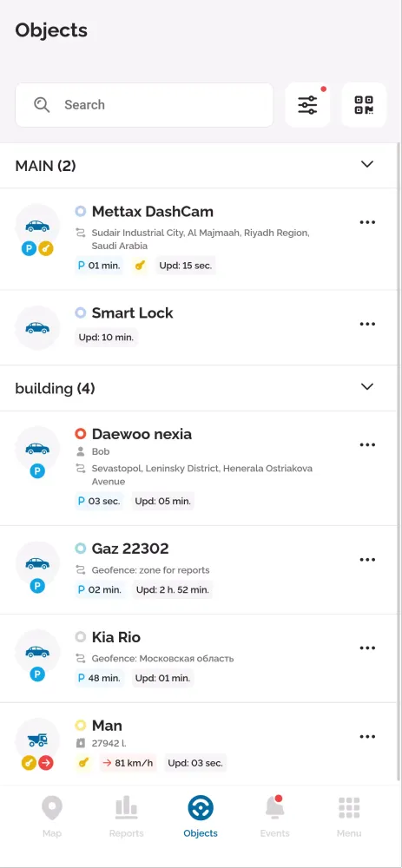Collapse the building group chevron
This screenshot has width=402, height=868.
click(367, 386)
